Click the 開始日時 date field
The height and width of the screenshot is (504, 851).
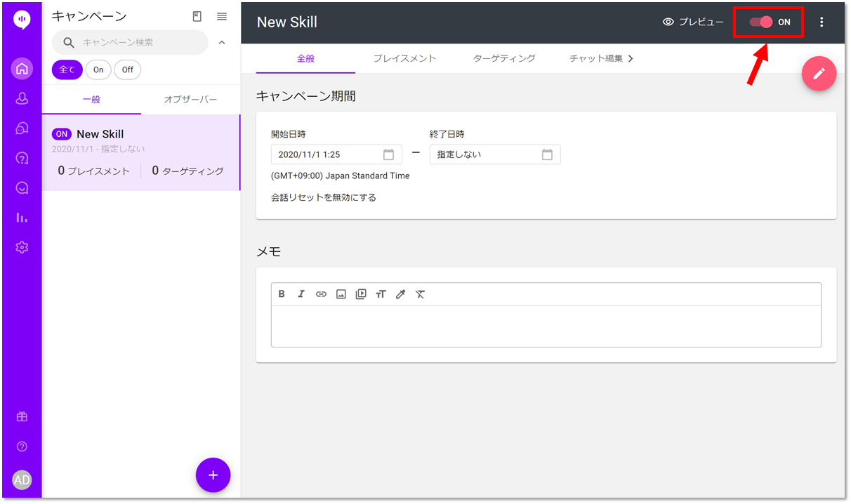336,154
